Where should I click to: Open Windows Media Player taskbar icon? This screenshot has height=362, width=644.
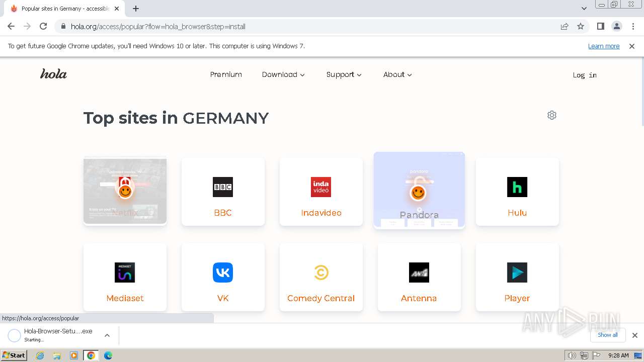[x=74, y=355]
